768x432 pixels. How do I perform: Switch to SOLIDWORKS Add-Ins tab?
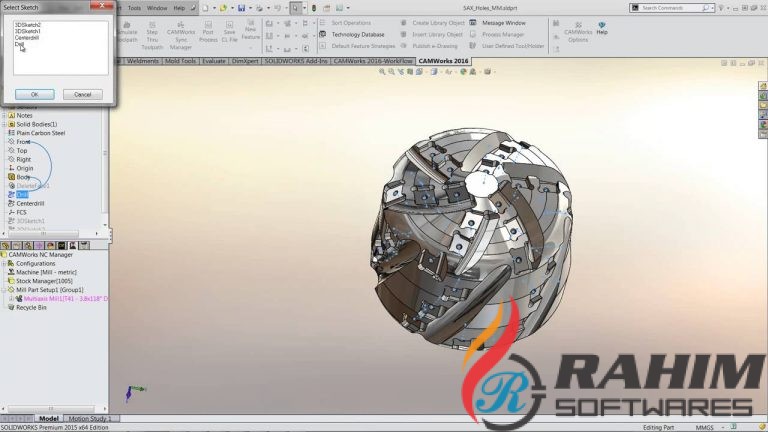click(x=296, y=61)
